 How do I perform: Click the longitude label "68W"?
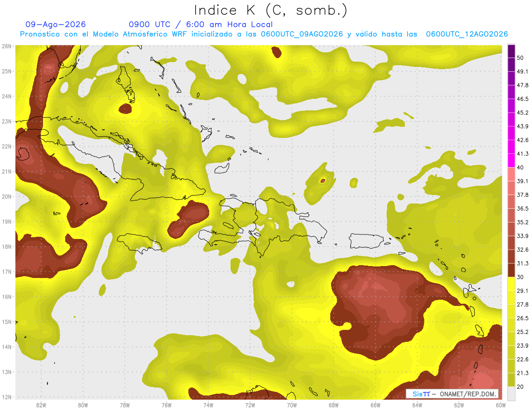333,405
